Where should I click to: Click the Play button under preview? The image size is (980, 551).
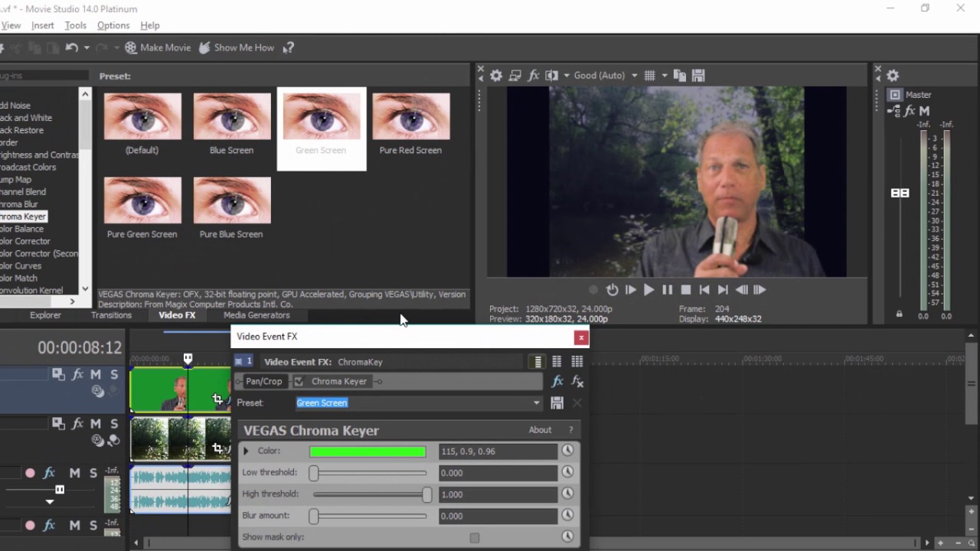(649, 290)
